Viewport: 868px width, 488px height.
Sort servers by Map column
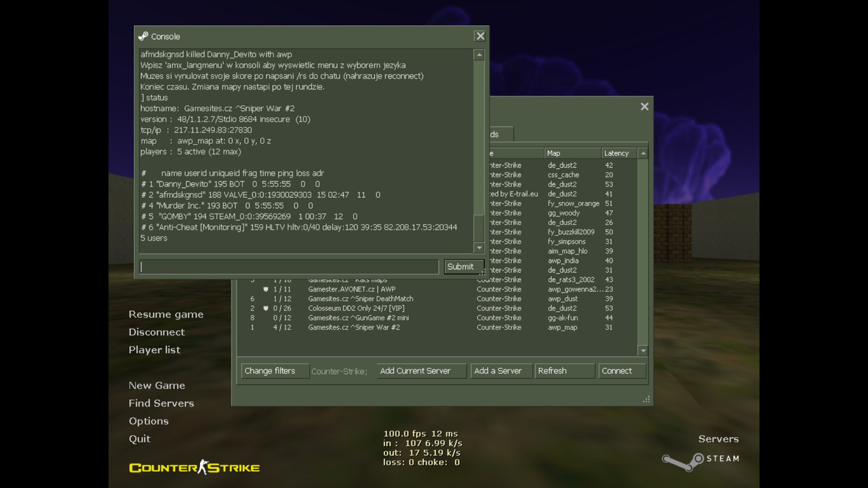573,153
